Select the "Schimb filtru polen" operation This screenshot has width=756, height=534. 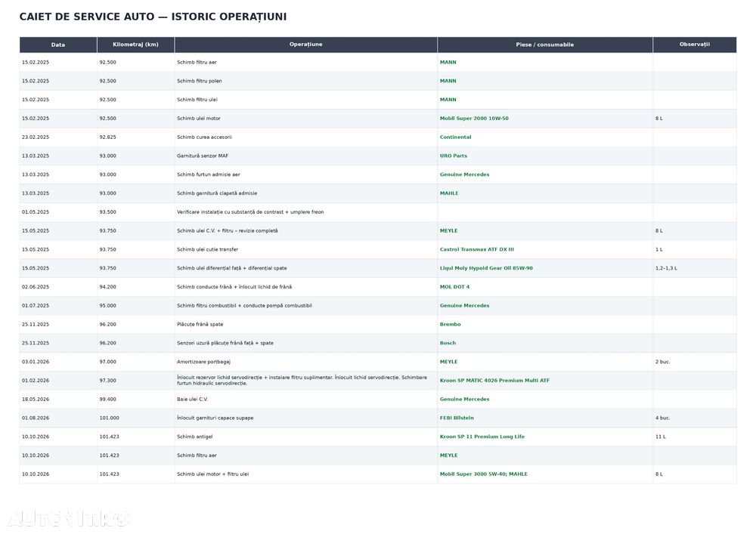(199, 81)
